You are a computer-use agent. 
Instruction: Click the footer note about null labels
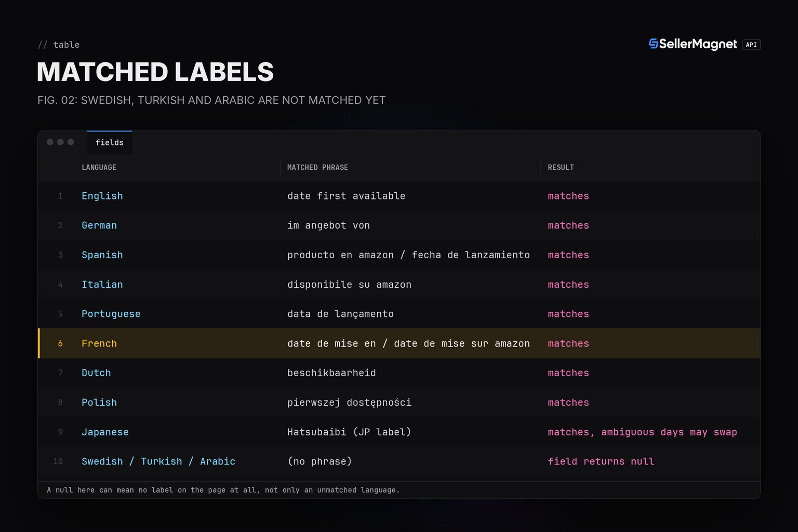pos(223,490)
